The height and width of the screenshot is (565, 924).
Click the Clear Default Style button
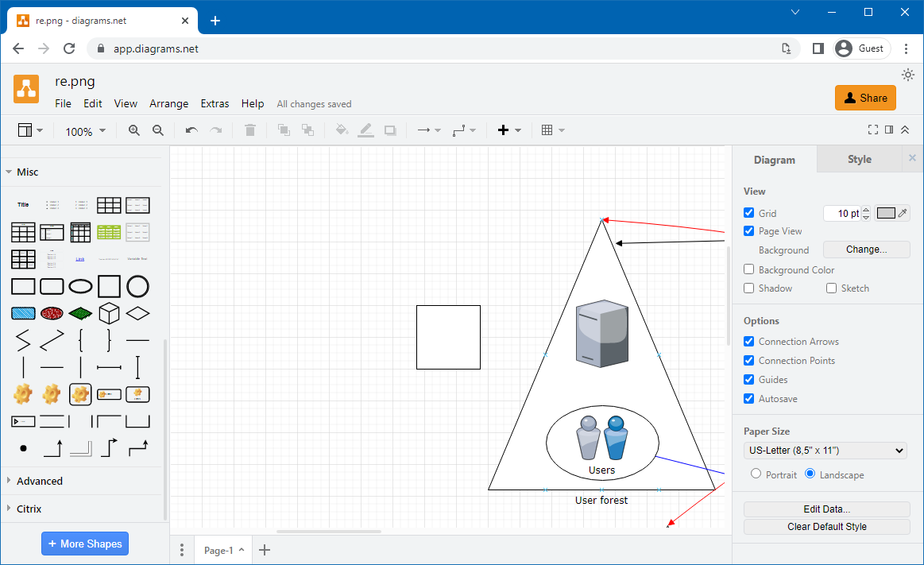pos(826,526)
